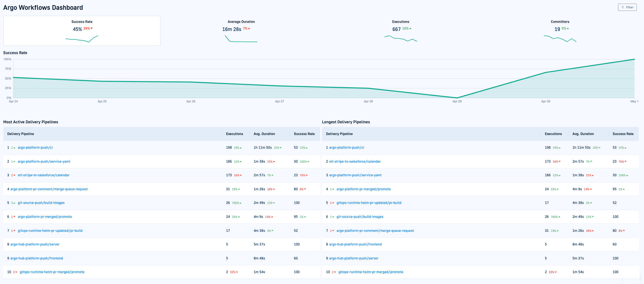Click the Apr 29 point on the chart
Image resolution: width=644 pixels, height=284 pixels.
457,98
